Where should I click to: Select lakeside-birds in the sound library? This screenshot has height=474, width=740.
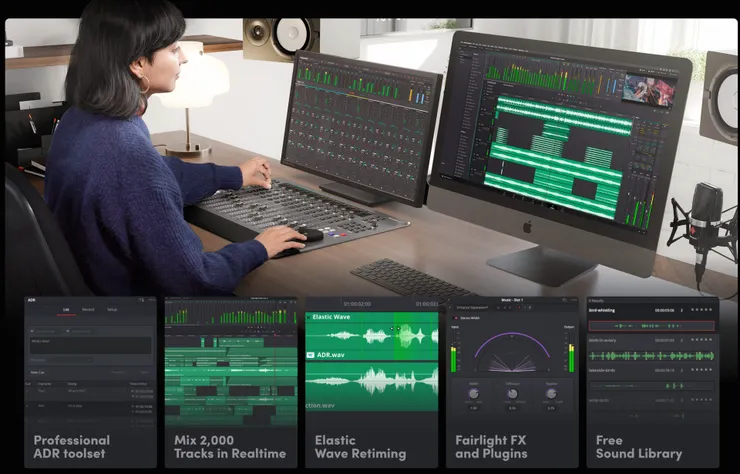[602, 370]
